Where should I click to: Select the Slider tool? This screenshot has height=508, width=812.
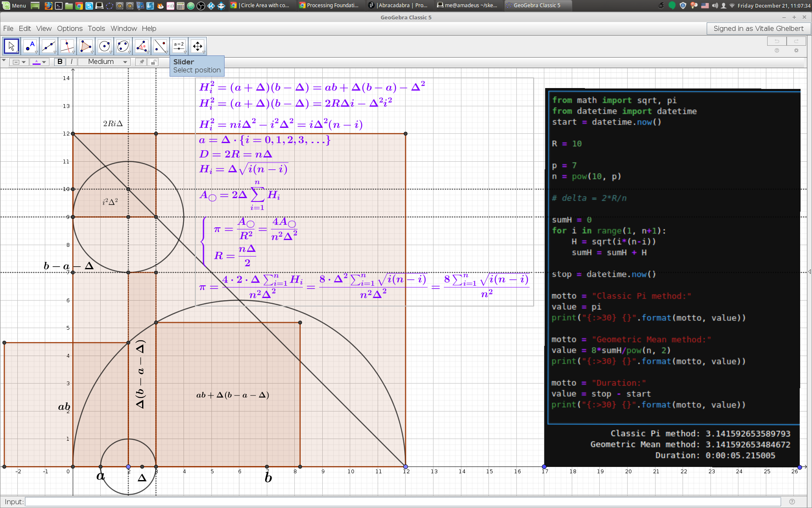coord(179,46)
